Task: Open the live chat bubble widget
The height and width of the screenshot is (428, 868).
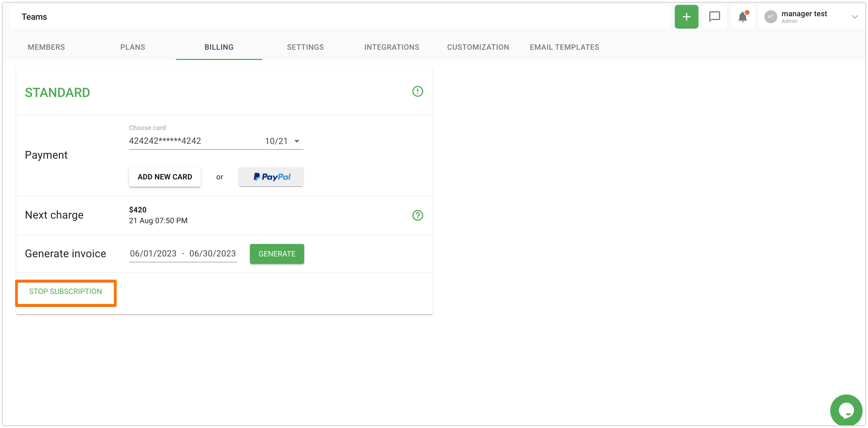Action: click(846, 410)
